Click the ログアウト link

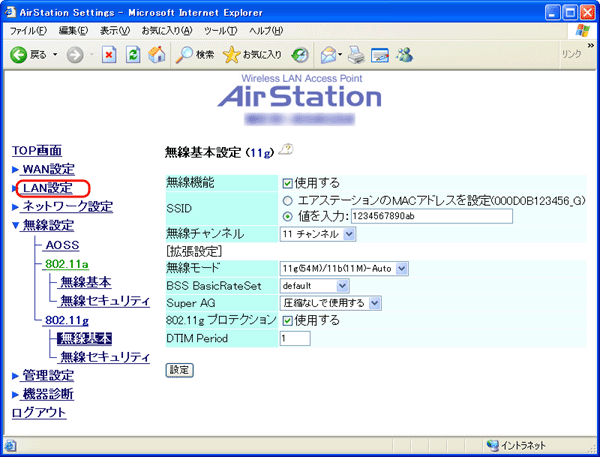click(x=39, y=412)
